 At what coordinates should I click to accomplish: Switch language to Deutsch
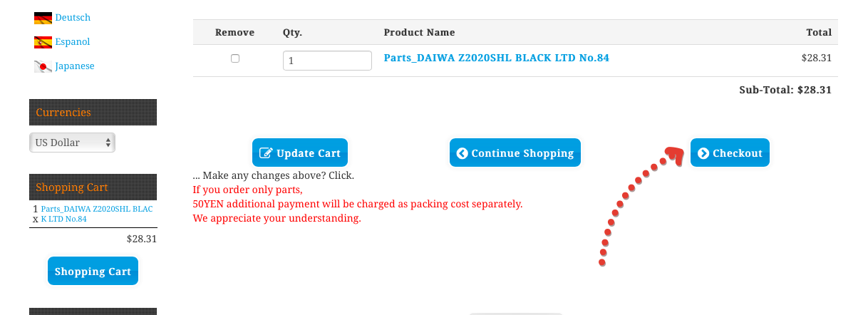73,17
